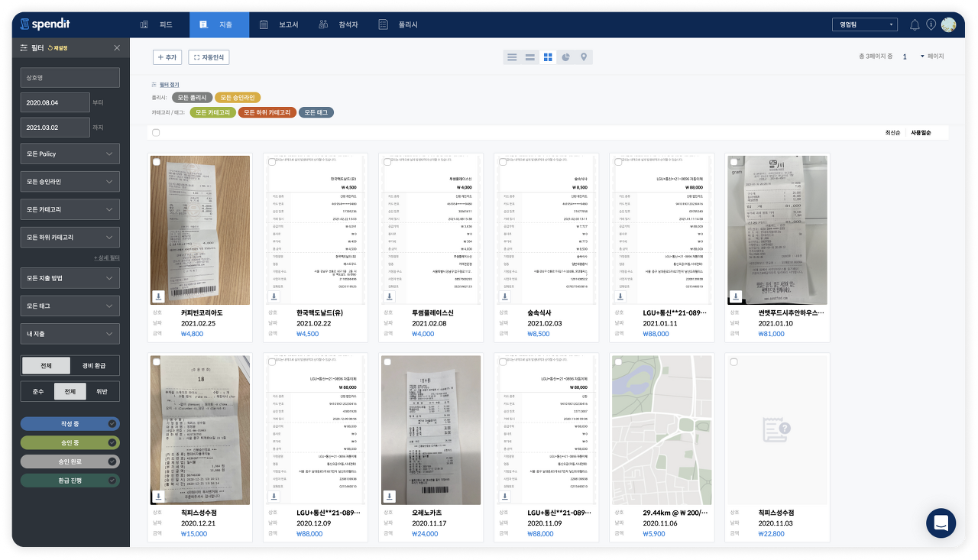The width and height of the screenshot is (978, 560).
Task: Select the 준수 compliance option
Action: click(37, 391)
